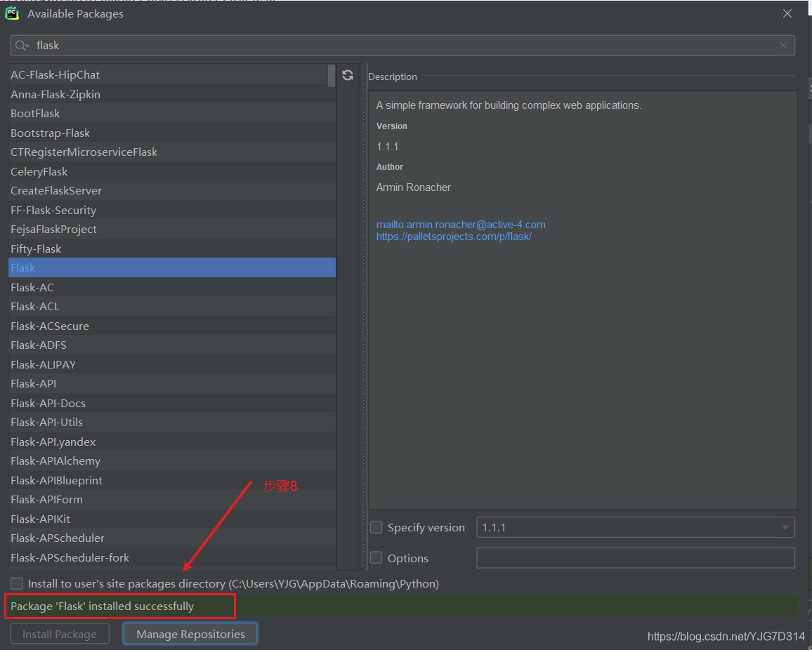The width and height of the screenshot is (812, 650).
Task: Click the Manage Repositories button
Action: 190,634
